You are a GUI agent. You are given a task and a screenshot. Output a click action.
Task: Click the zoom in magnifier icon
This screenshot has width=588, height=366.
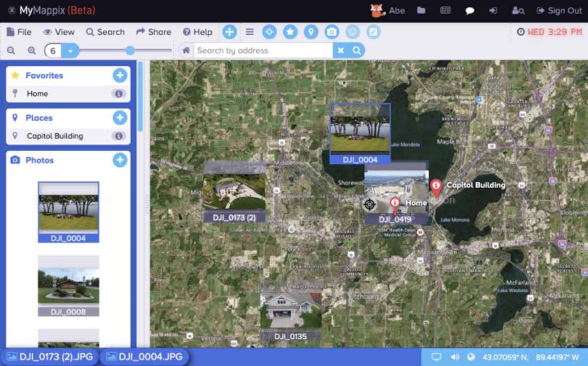[x=32, y=51]
